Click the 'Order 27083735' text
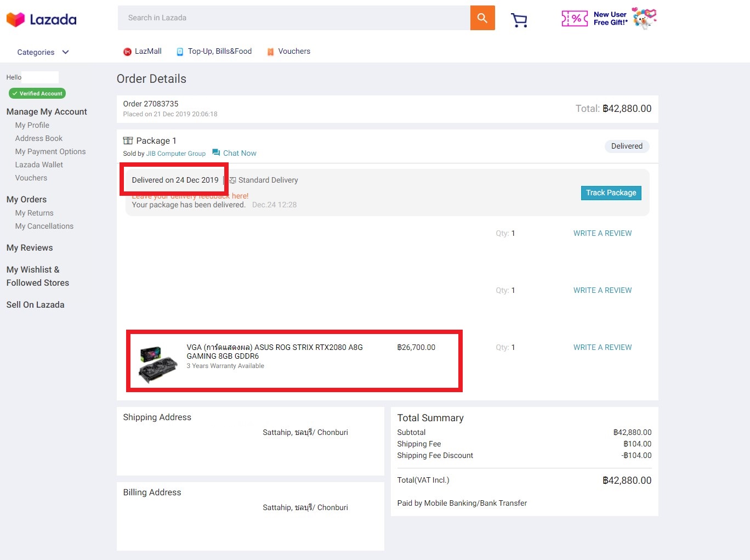Viewport: 750px width, 560px height. coord(151,104)
